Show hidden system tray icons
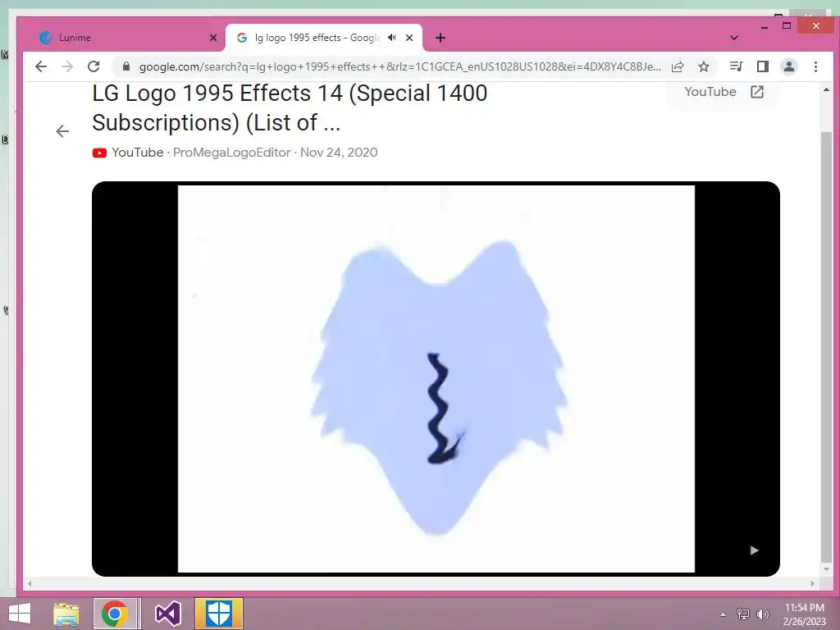The image size is (840, 630). pos(723,614)
